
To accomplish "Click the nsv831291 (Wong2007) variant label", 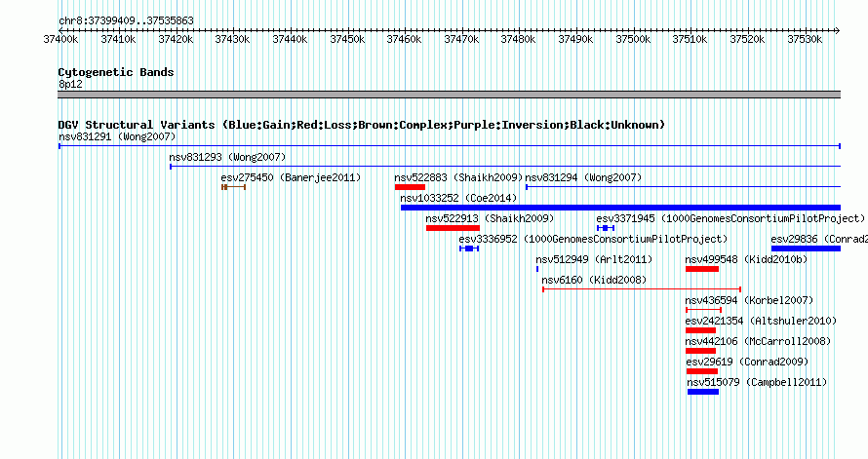I will point(117,136).
